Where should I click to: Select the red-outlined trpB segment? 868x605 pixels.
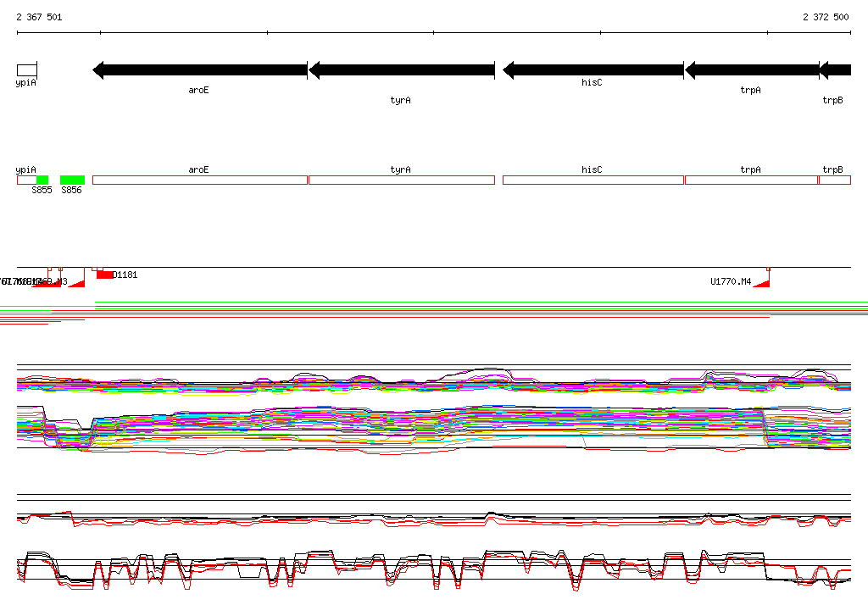(835, 180)
